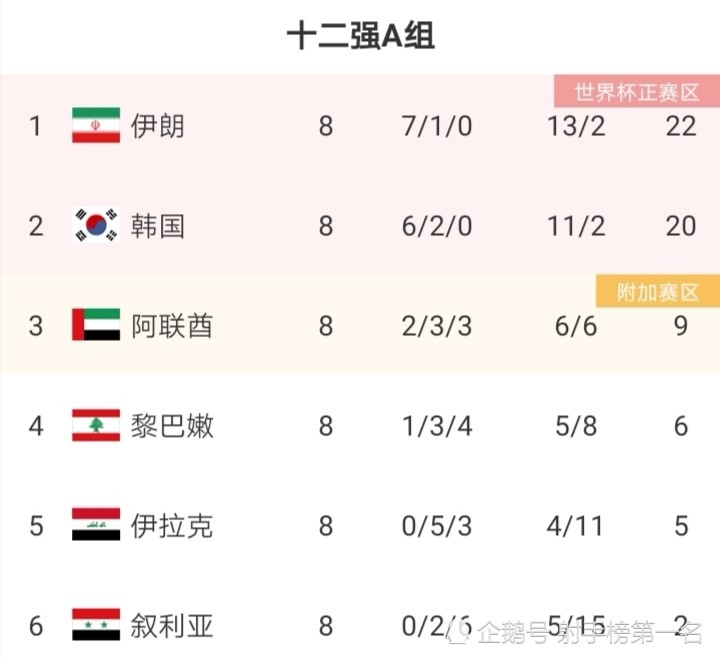Select the 附加赛区 orange tag
The image size is (720, 658).
pyautogui.click(x=658, y=291)
